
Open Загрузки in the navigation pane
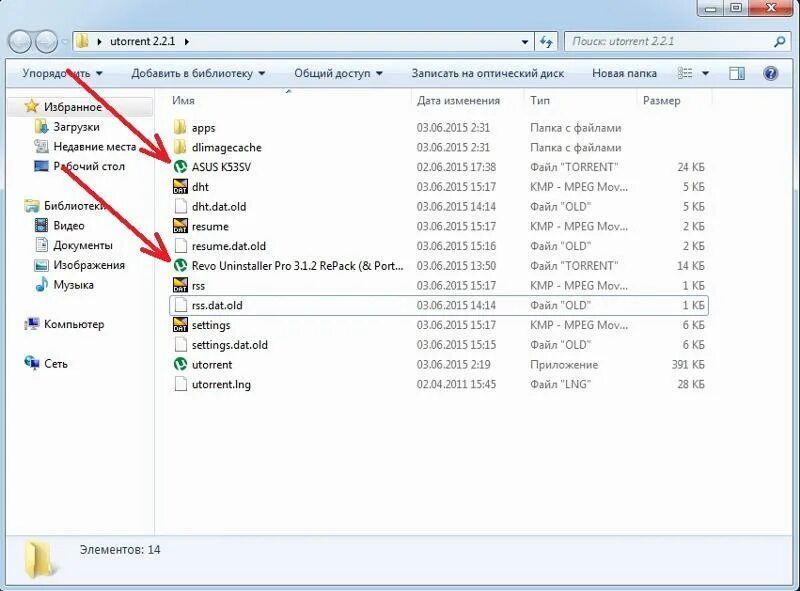[76, 127]
